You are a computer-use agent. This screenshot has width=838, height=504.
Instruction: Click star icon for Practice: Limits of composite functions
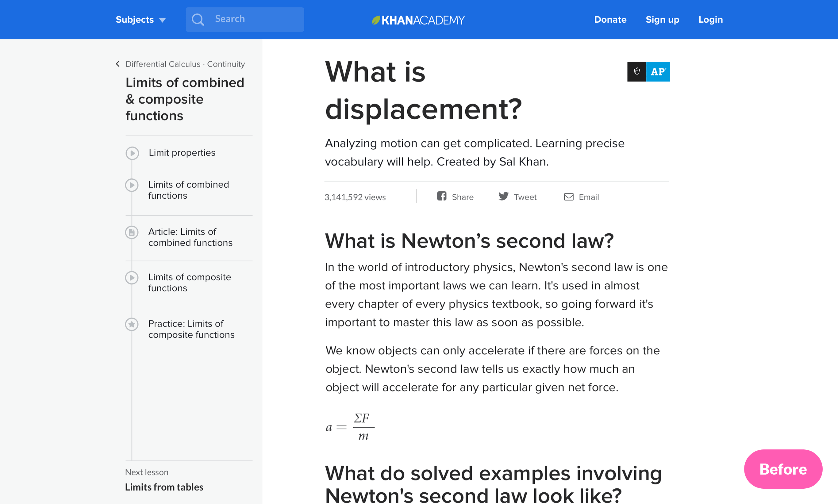(132, 324)
